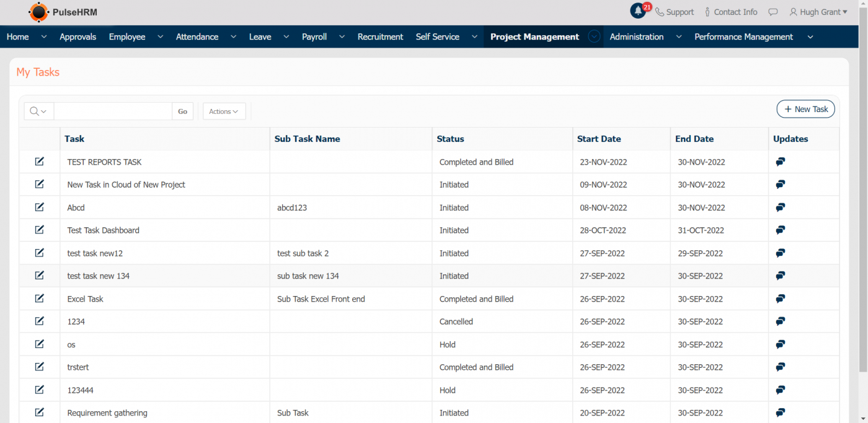Open the notifications bell icon
Image resolution: width=868 pixels, height=423 pixels.
tap(638, 11)
